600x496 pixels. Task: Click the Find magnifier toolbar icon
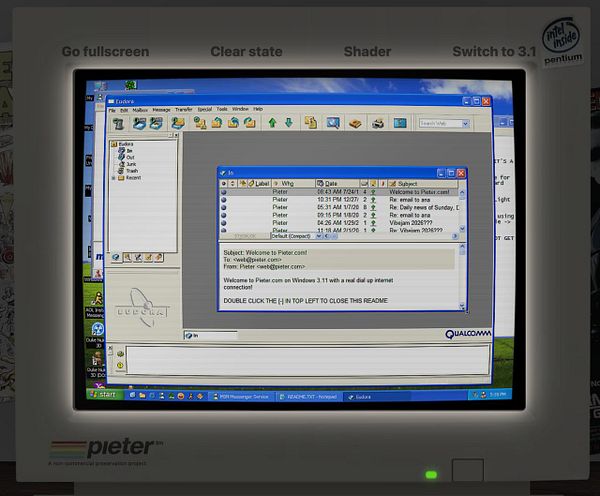333,123
